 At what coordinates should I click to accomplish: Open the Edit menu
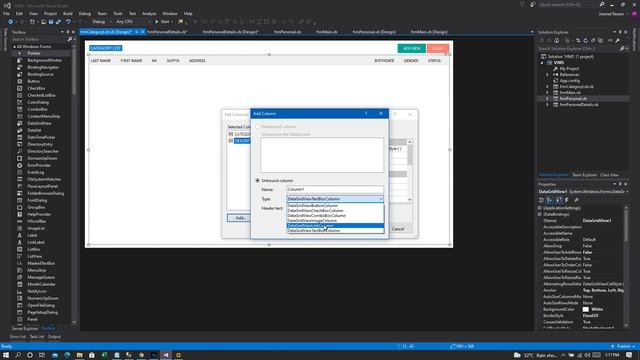pyautogui.click(x=19, y=13)
